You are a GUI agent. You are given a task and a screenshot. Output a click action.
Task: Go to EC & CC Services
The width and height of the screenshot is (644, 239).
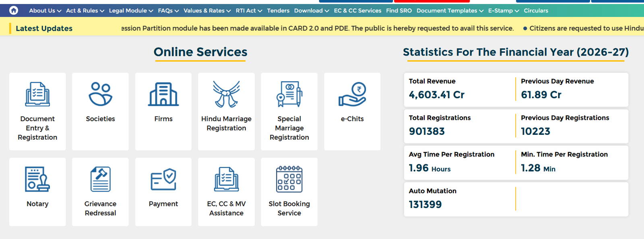click(357, 10)
